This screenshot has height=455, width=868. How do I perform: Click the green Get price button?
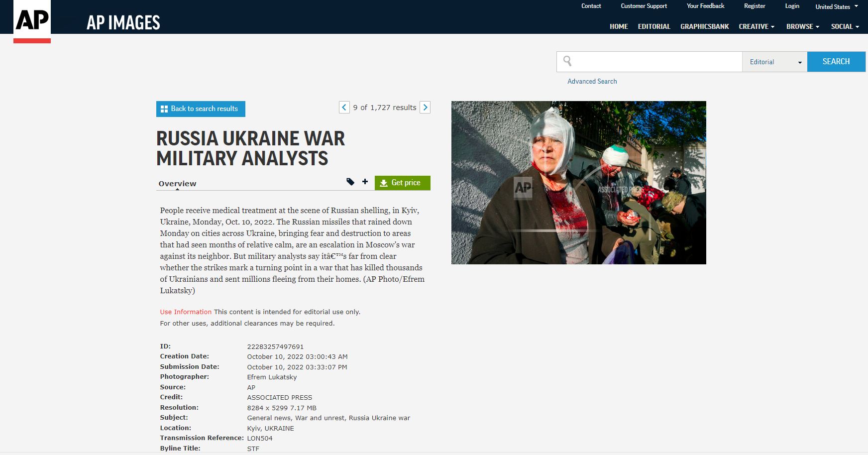point(402,183)
